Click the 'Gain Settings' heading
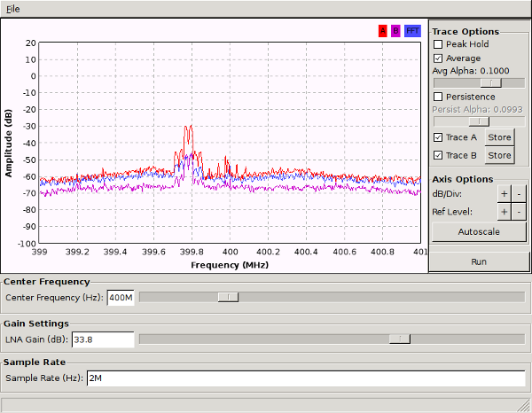This screenshot has width=532, height=413. 36,323
